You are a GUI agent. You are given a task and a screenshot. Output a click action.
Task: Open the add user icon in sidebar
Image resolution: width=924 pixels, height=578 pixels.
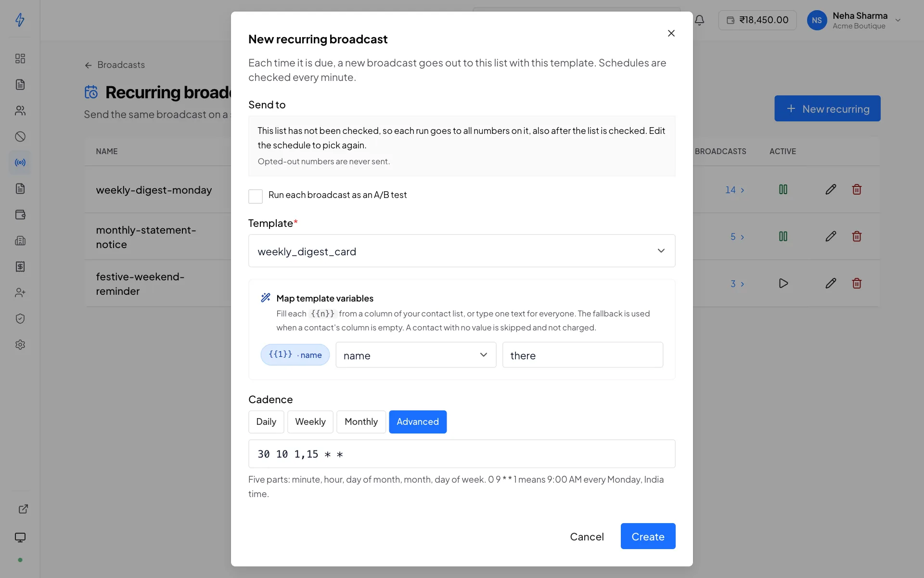[20, 293]
